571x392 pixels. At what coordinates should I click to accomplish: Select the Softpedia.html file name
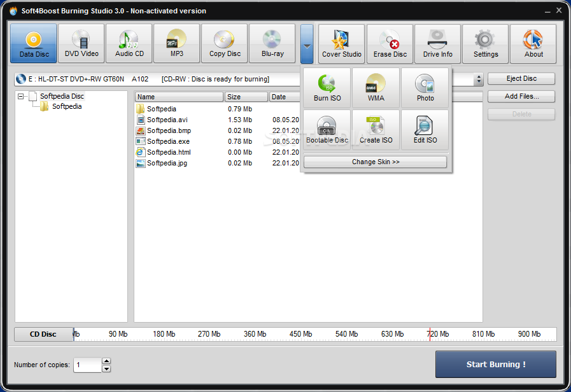click(x=169, y=152)
